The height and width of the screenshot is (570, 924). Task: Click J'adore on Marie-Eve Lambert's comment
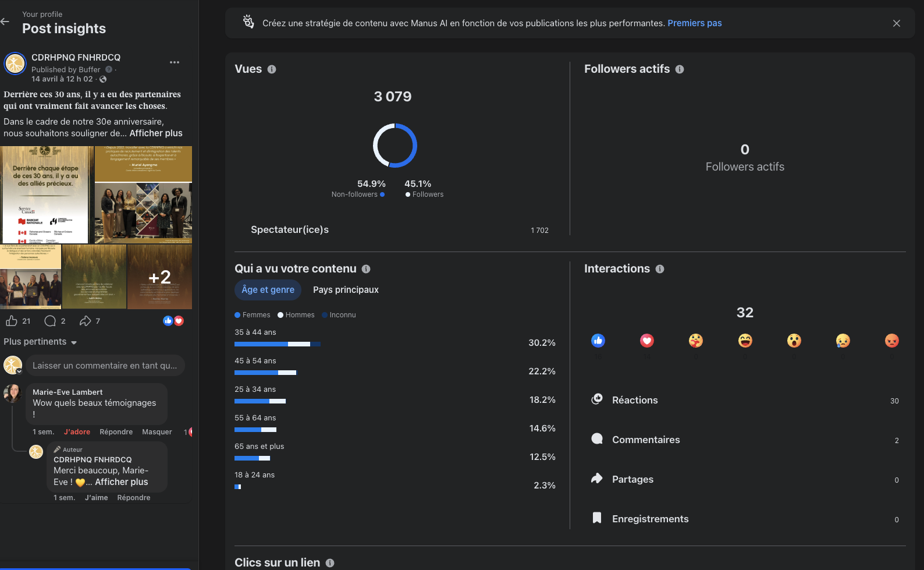click(x=77, y=432)
